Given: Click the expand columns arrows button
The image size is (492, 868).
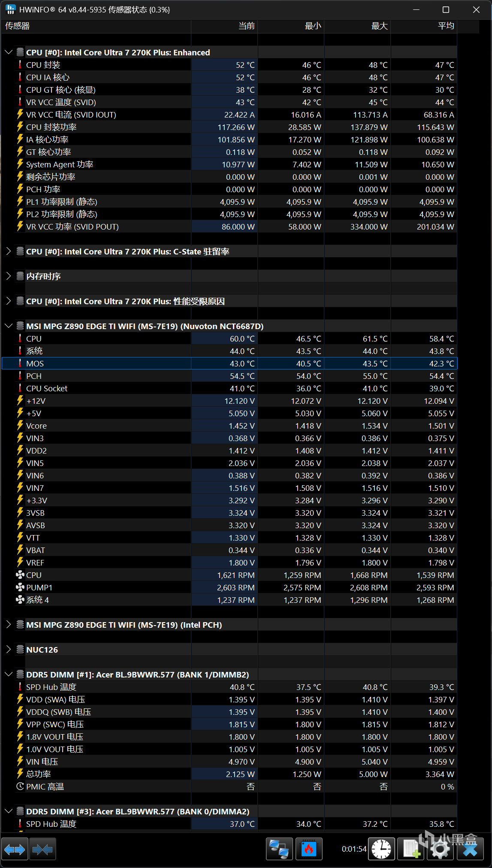Looking at the screenshot, I should (15, 849).
